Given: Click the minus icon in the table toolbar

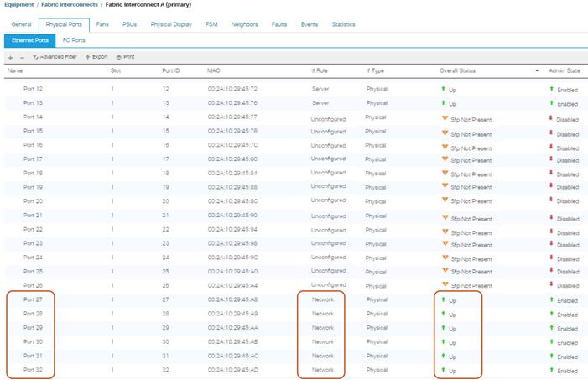Looking at the screenshot, I should 21,57.
